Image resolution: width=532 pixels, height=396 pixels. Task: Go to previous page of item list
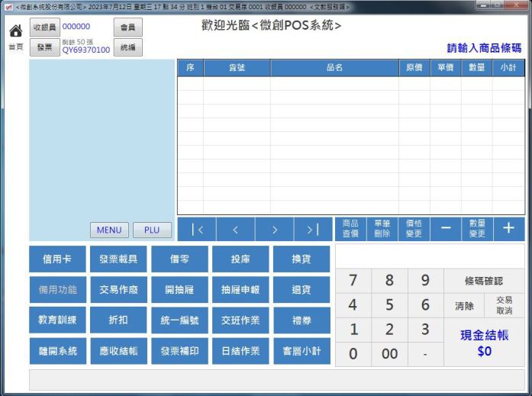235,230
